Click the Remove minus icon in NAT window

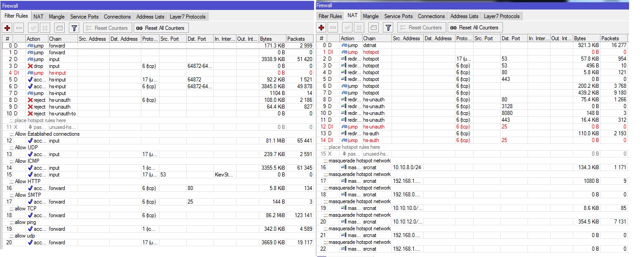(x=333, y=28)
